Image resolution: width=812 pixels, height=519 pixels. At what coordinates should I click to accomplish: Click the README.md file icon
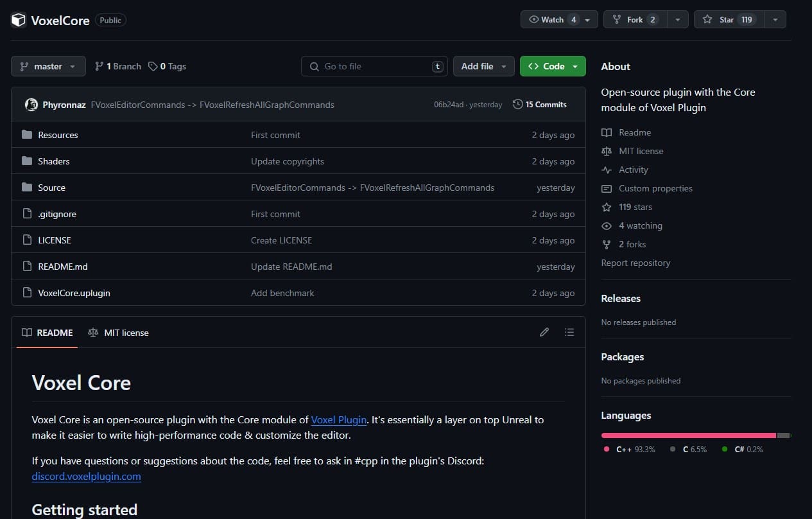click(x=27, y=267)
